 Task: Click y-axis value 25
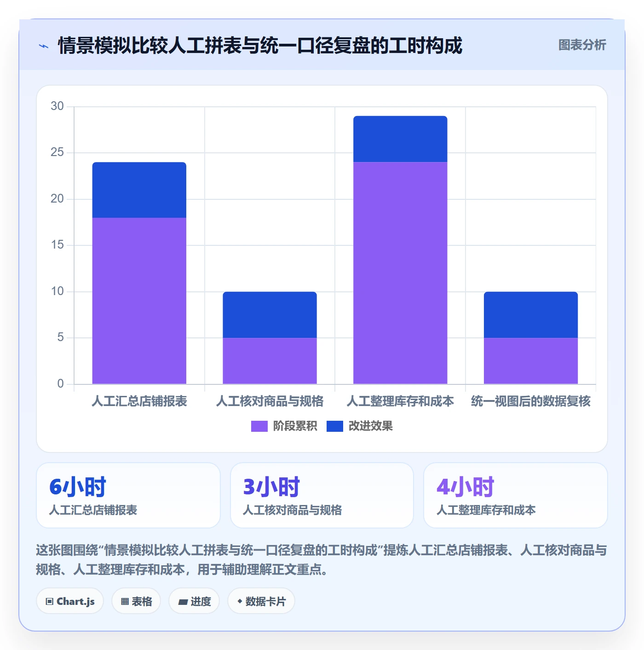(x=57, y=152)
